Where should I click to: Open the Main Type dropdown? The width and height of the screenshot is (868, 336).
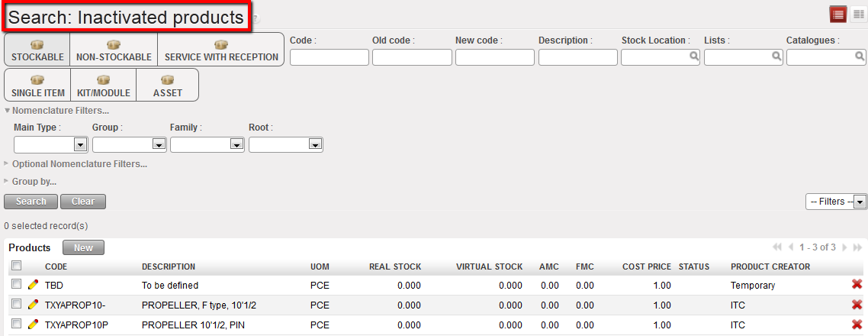[80, 144]
